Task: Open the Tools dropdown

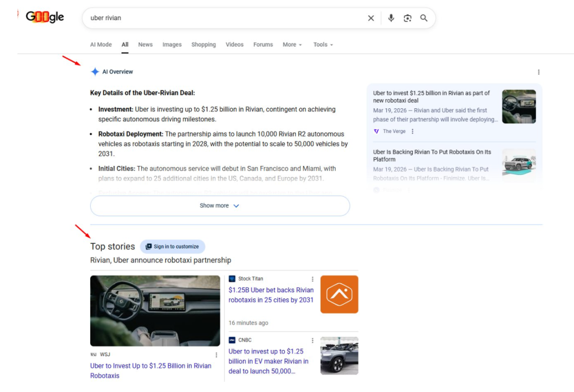Action: tap(323, 44)
